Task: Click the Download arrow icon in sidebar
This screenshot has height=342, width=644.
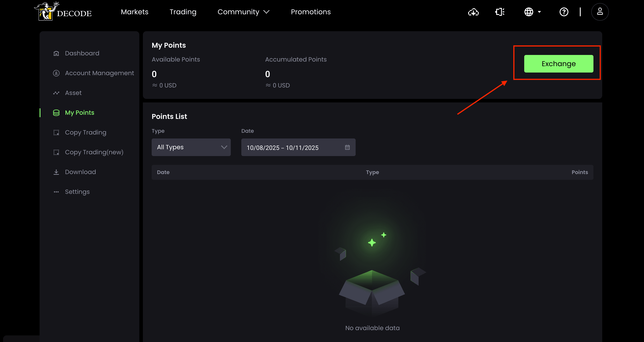Action: (x=56, y=172)
